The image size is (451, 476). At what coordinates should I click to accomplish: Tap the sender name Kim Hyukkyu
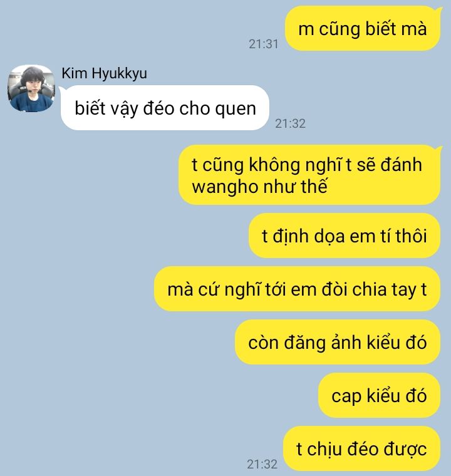104,73
